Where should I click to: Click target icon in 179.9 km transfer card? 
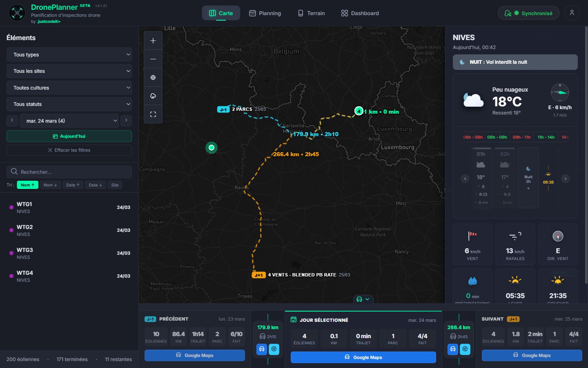point(274,349)
